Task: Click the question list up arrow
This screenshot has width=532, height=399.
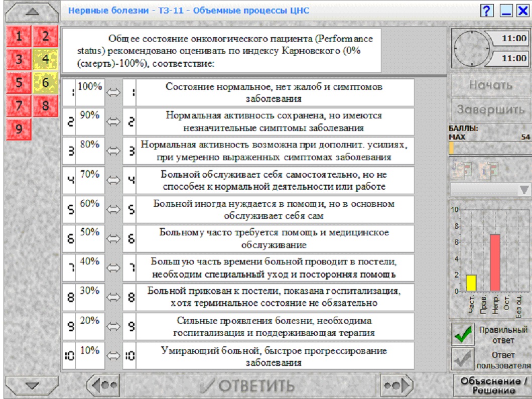Action: (32, 12)
